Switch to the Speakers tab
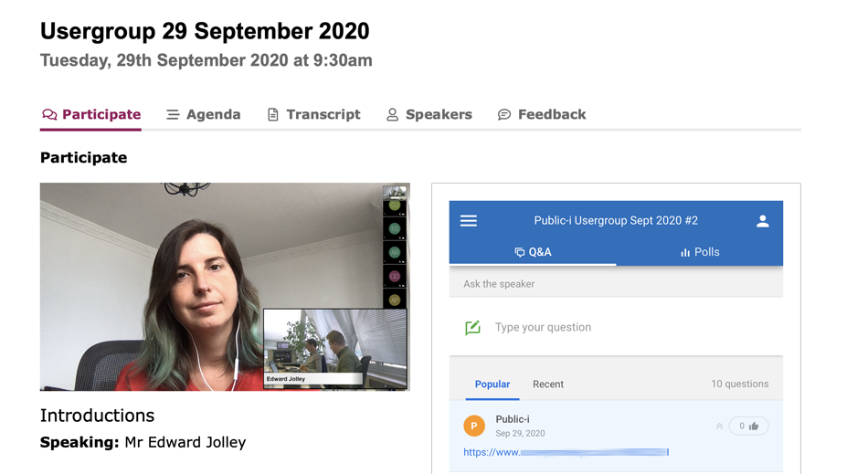The image size is (868, 474). tap(429, 114)
